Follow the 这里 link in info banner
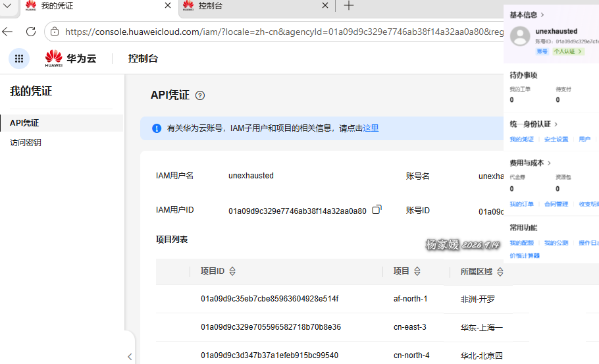This screenshot has height=364, width=599. coord(371,128)
